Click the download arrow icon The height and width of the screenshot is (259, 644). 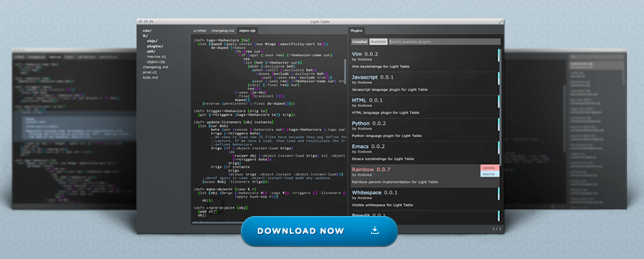pos(375,230)
